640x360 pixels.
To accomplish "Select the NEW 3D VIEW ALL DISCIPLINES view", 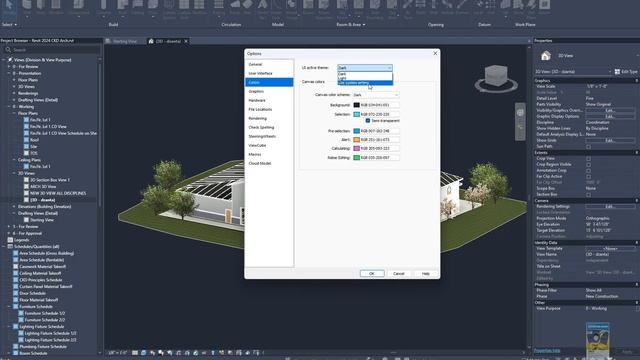I will 58,193.
